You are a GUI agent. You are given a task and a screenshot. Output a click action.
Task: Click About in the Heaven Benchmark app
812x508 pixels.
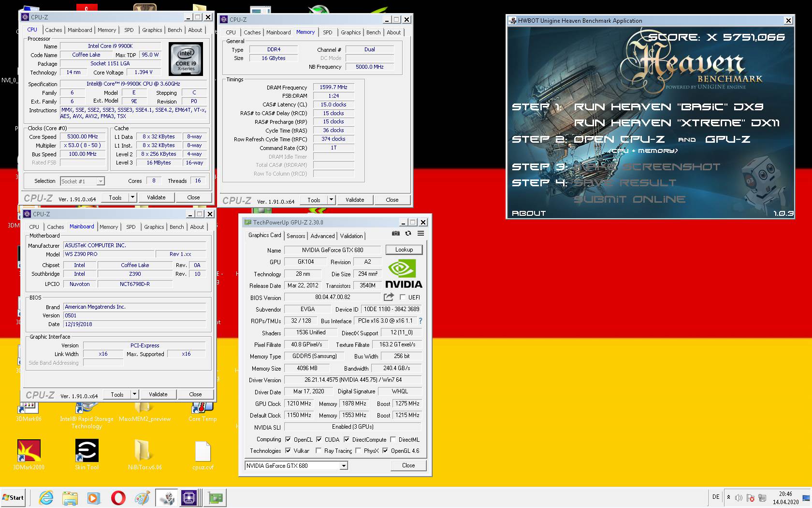pos(529,213)
